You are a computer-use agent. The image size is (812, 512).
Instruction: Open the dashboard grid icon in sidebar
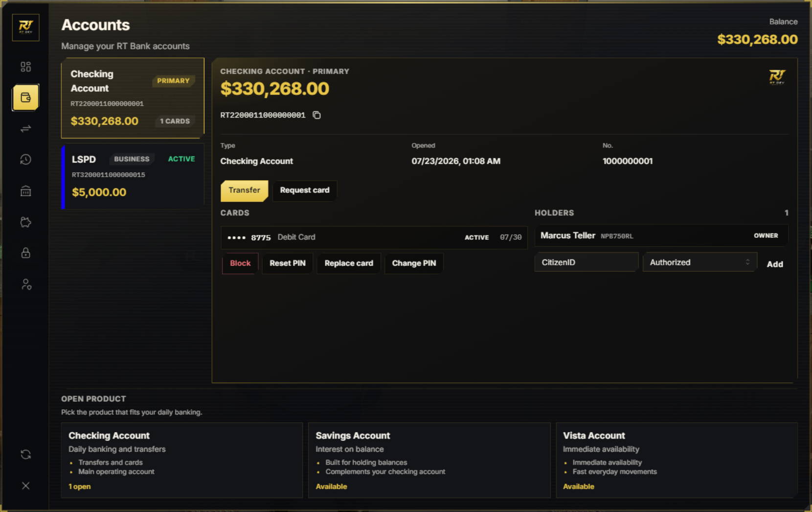(25, 67)
